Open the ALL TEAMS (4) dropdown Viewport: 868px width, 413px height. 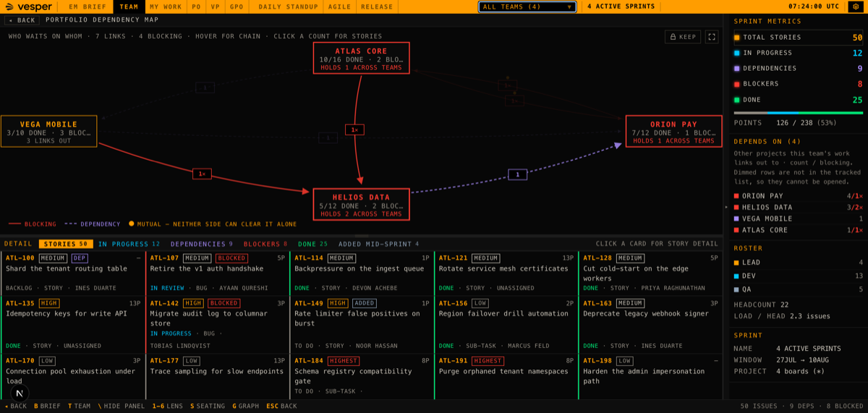[527, 7]
